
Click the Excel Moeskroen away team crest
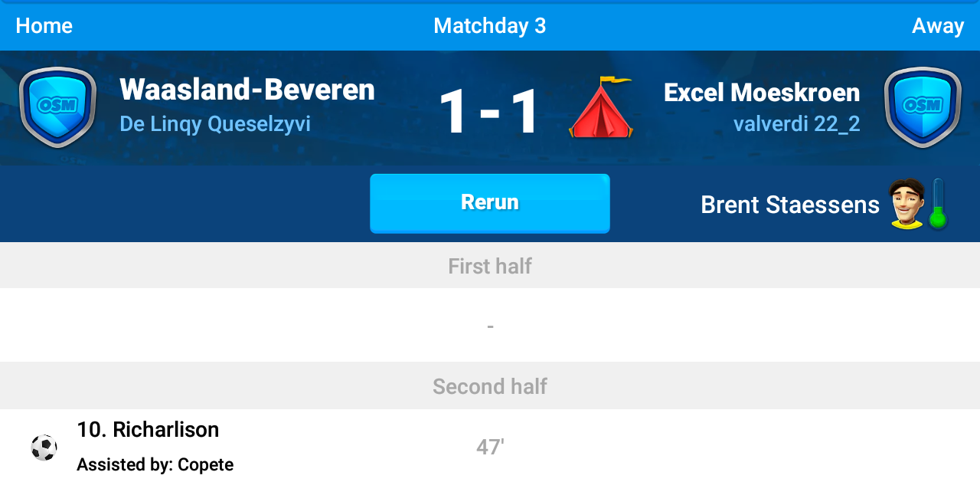pos(923,107)
